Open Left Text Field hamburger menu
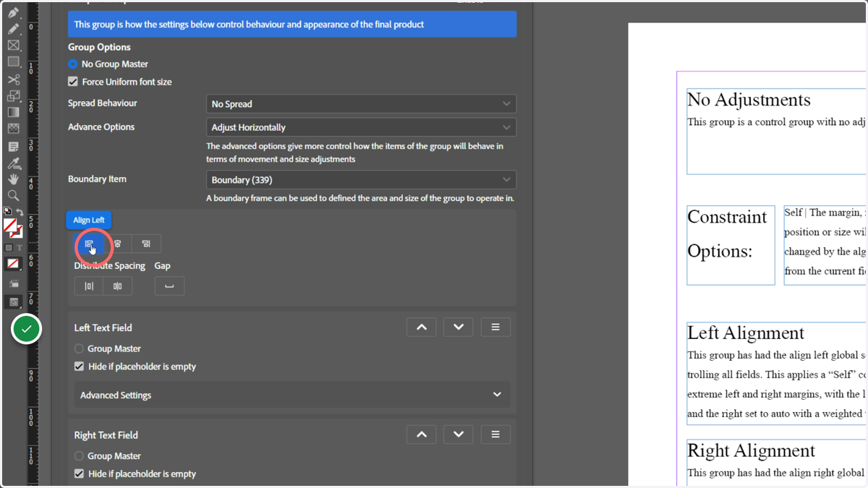Image resolution: width=868 pixels, height=488 pixels. pos(495,328)
